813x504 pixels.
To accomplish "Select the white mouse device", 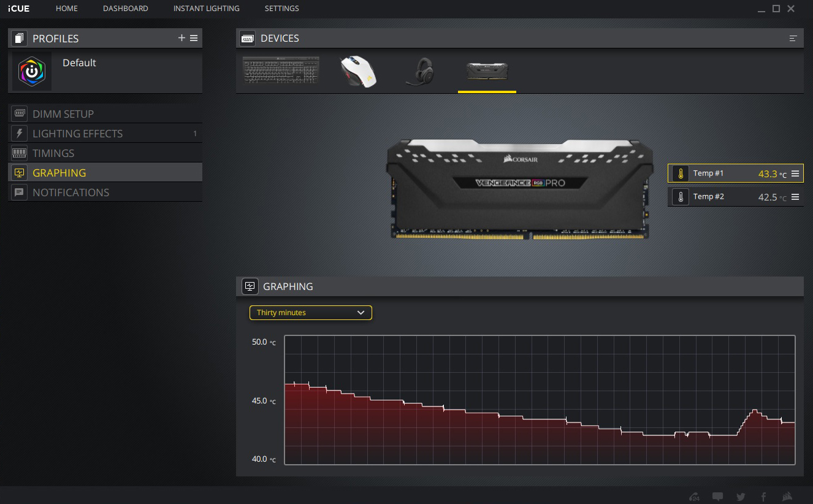I will pos(358,72).
